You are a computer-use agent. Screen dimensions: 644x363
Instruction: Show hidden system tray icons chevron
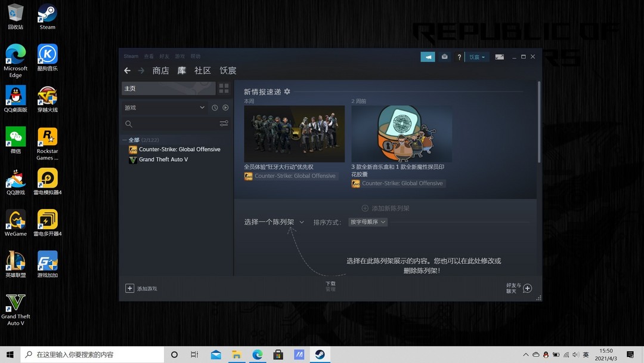click(x=526, y=355)
